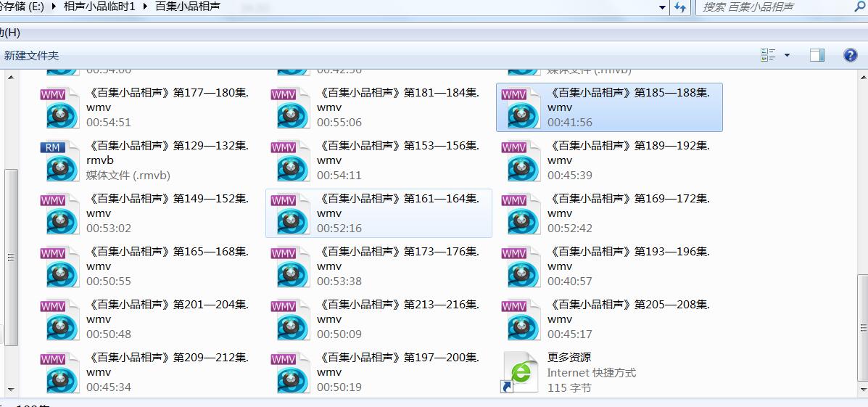Click WMV icon of 第197—200集 file
868x407 pixels.
pyautogui.click(x=292, y=373)
